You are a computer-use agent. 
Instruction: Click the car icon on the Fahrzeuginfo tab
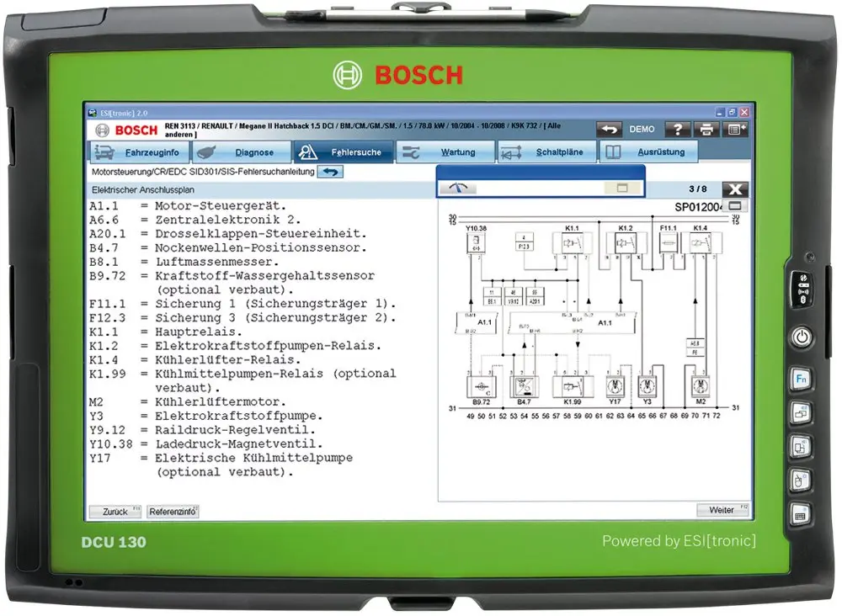pos(103,150)
